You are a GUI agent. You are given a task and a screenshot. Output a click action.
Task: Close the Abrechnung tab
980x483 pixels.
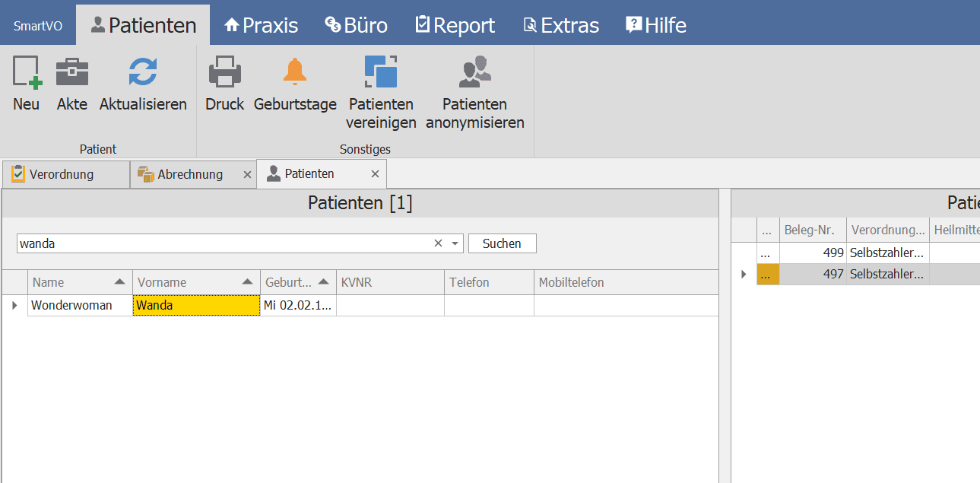pyautogui.click(x=247, y=175)
